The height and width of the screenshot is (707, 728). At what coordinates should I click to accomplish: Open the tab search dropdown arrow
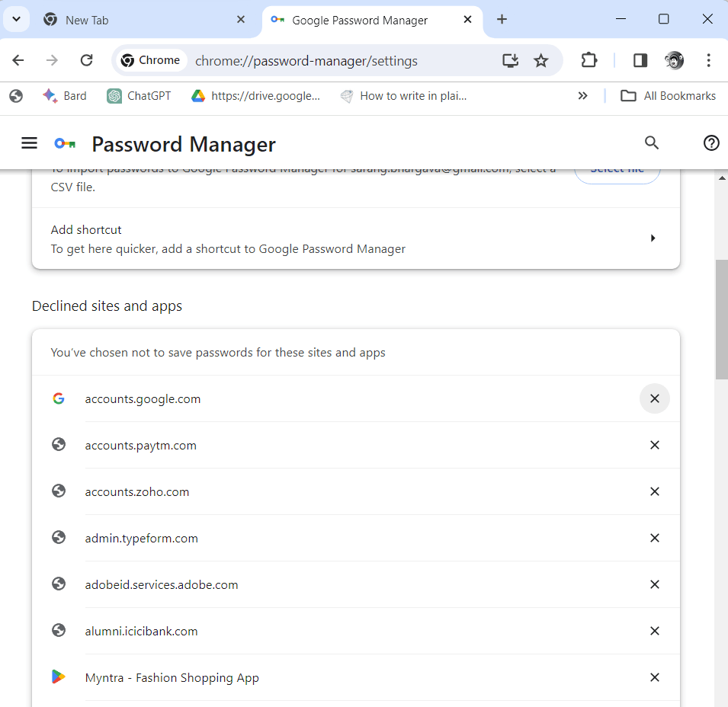[16, 19]
